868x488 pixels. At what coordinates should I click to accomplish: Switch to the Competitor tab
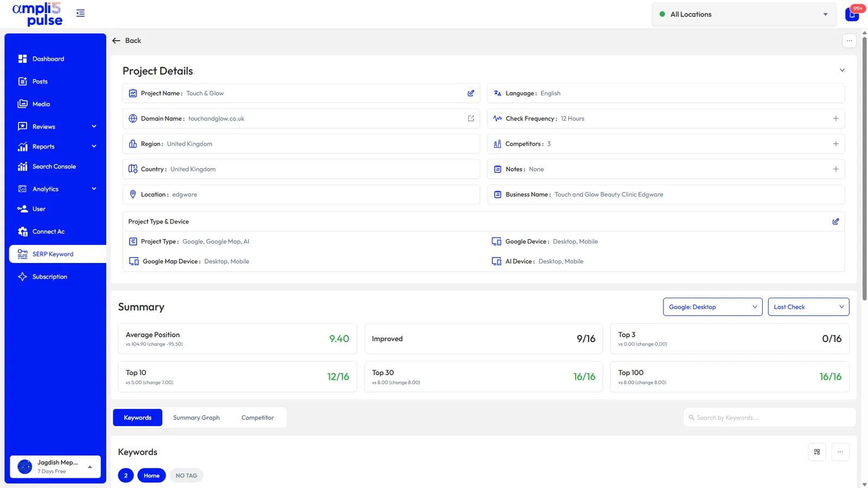click(258, 418)
